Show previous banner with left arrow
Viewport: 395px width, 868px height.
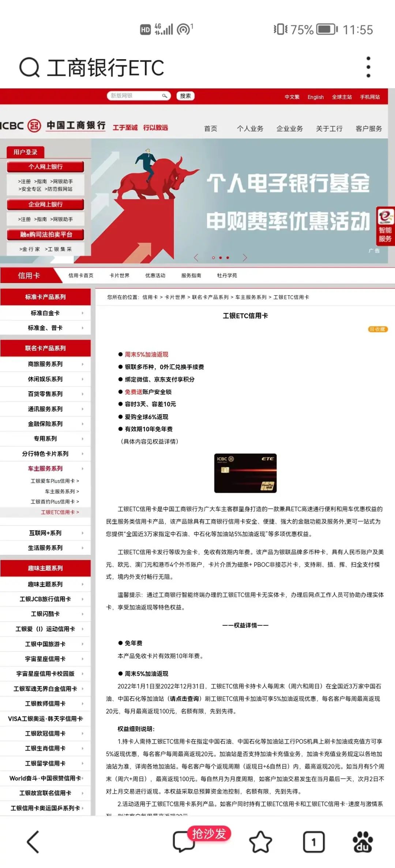coord(196,258)
